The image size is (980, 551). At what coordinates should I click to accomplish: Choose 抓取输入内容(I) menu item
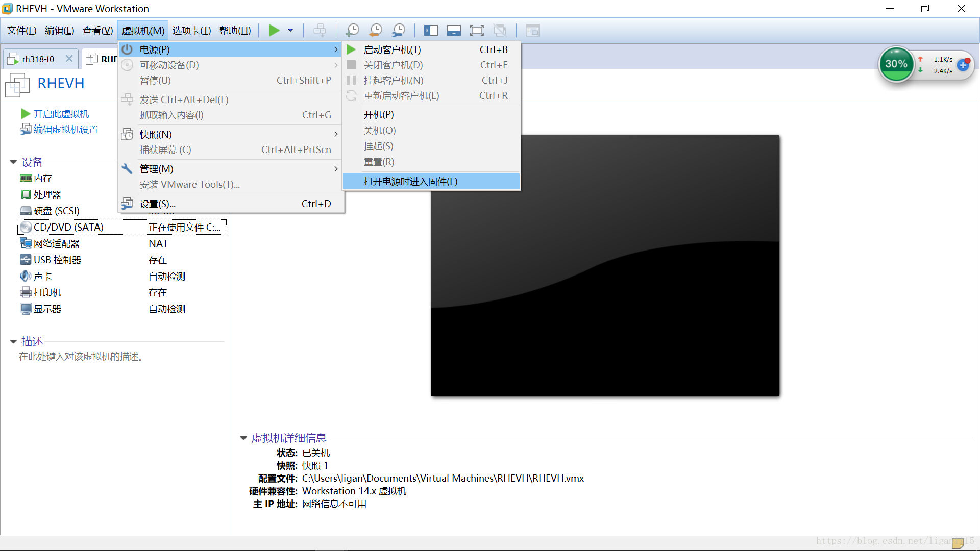pos(231,115)
